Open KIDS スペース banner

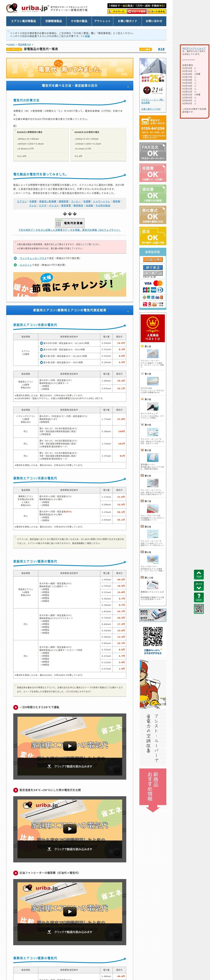[x=153, y=615]
